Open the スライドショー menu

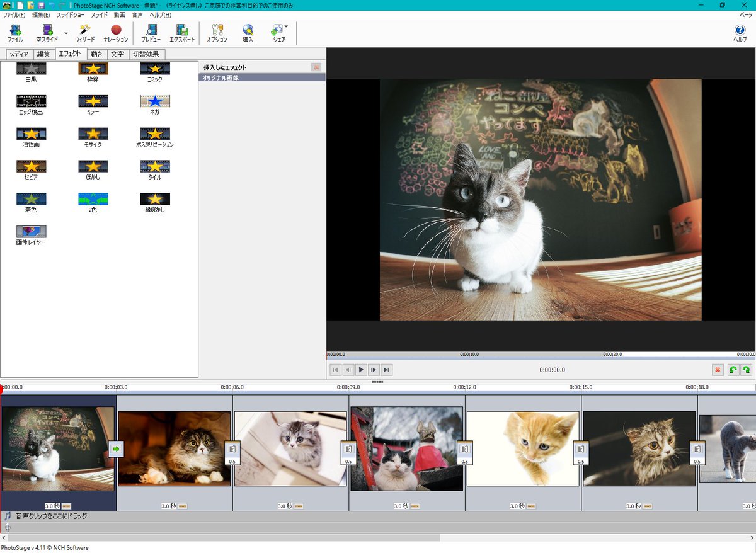click(x=71, y=14)
